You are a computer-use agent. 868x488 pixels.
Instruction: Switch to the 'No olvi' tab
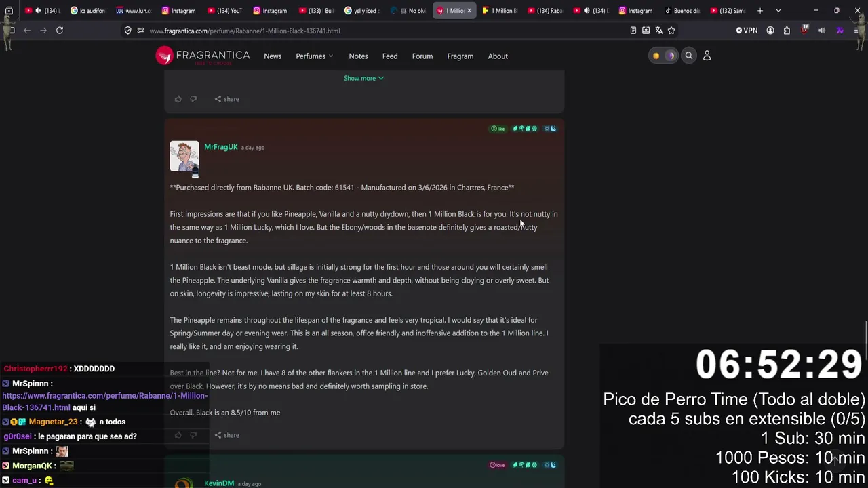coord(408,11)
